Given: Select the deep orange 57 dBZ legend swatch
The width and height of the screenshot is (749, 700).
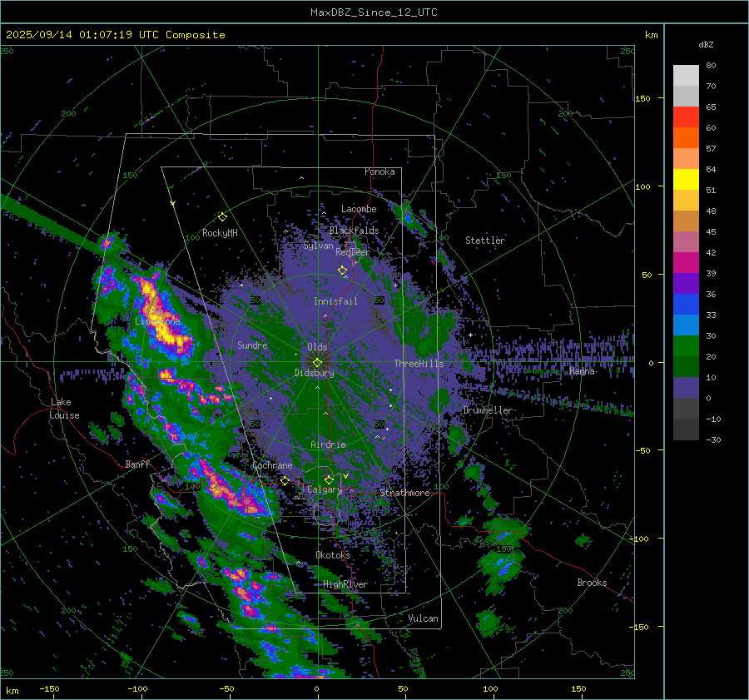Looking at the screenshot, I should tap(686, 138).
